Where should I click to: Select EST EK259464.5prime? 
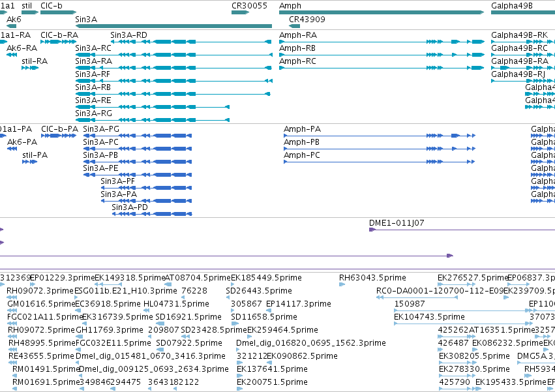coord(282,331)
